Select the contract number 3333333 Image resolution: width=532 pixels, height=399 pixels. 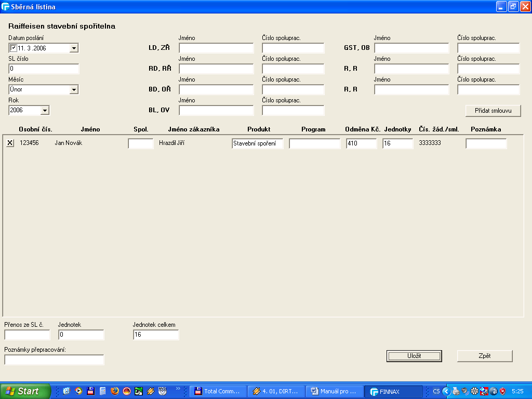tap(430, 143)
